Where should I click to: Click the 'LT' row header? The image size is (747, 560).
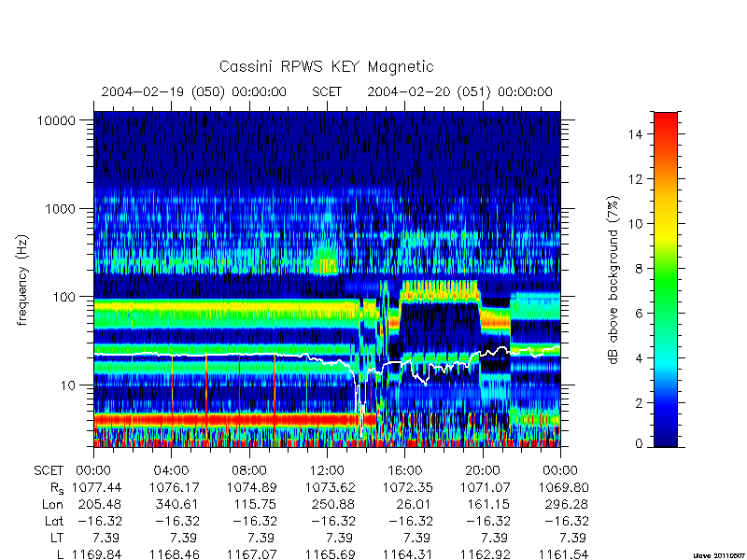click(57, 539)
